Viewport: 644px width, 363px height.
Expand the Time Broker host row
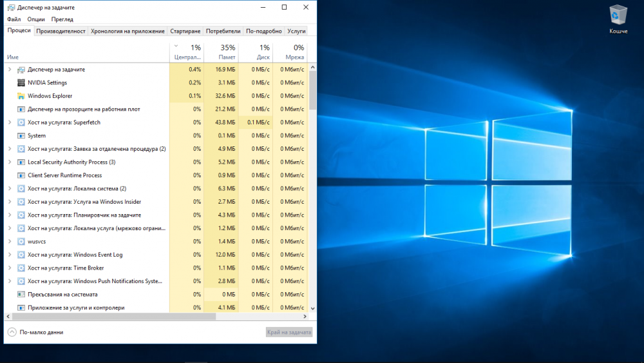pos(10,268)
